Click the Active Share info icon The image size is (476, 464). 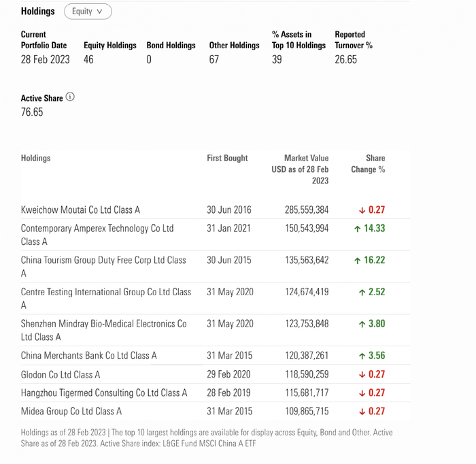(70, 97)
